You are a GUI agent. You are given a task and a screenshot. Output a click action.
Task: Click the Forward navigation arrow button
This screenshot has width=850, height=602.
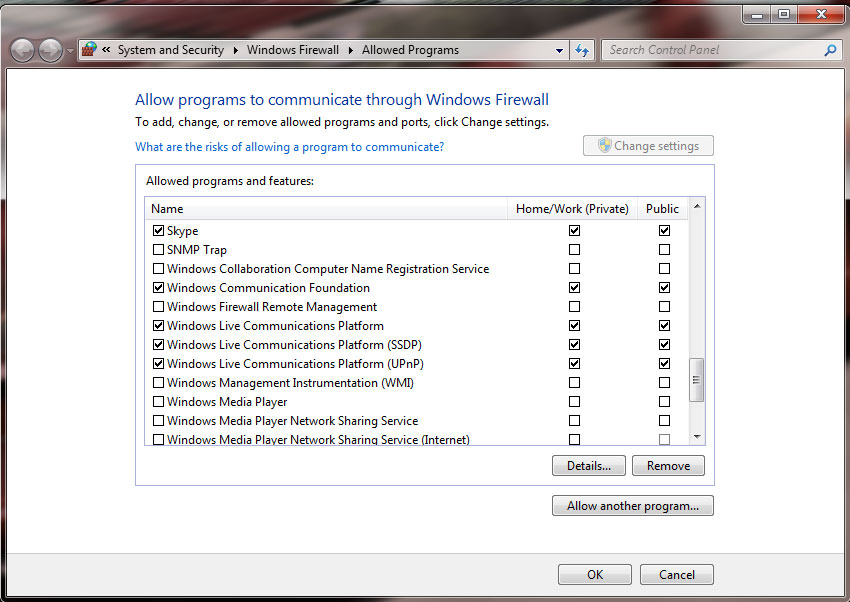click(x=49, y=50)
